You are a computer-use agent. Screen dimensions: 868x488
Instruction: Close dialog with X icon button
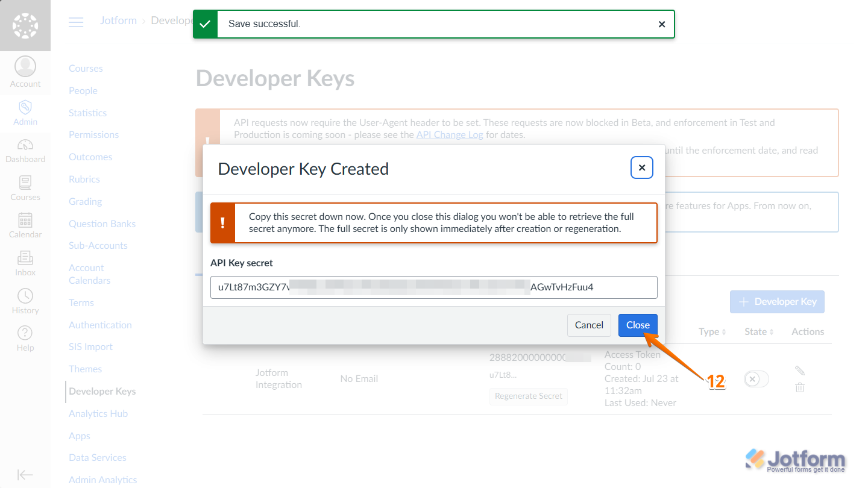tap(642, 167)
